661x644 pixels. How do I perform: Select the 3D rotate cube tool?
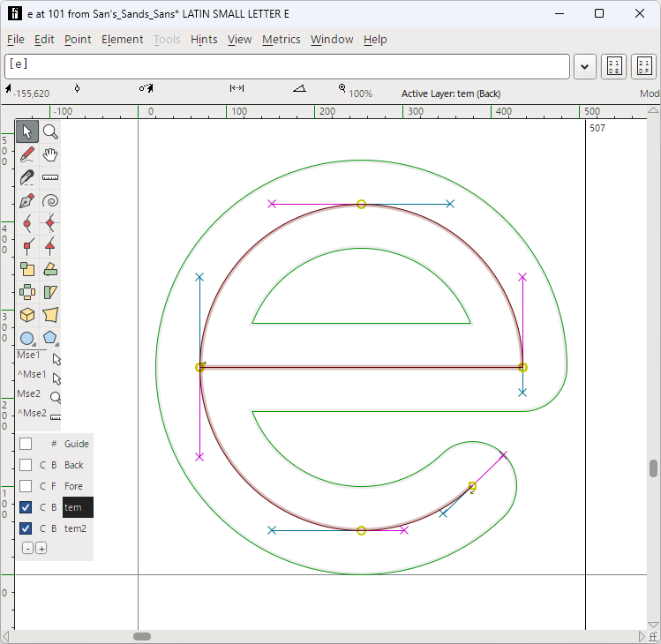[x=27, y=315]
